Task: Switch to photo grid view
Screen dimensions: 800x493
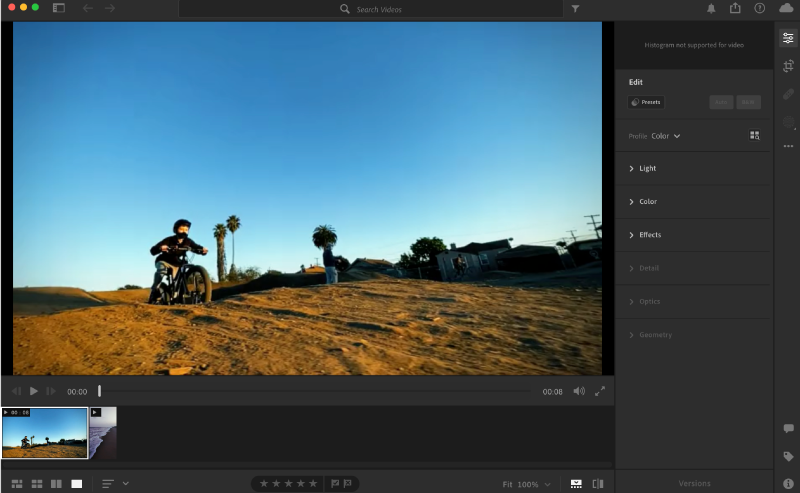Action: click(17, 483)
